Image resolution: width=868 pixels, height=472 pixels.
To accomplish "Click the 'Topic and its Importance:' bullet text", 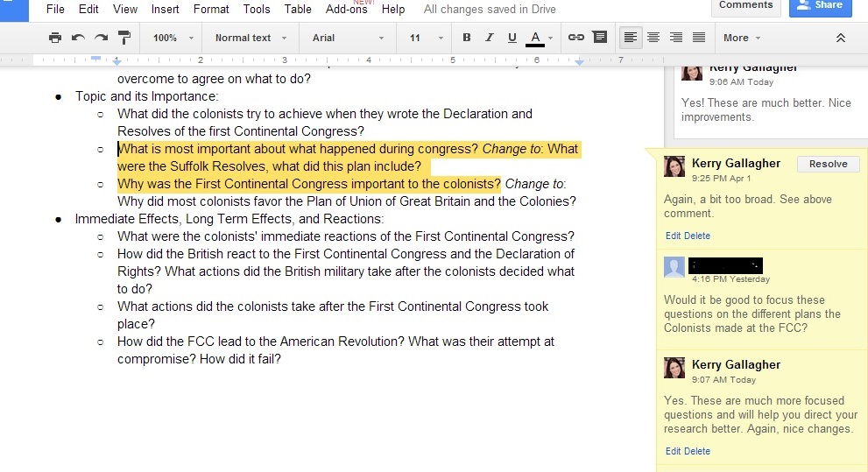I will [x=146, y=96].
